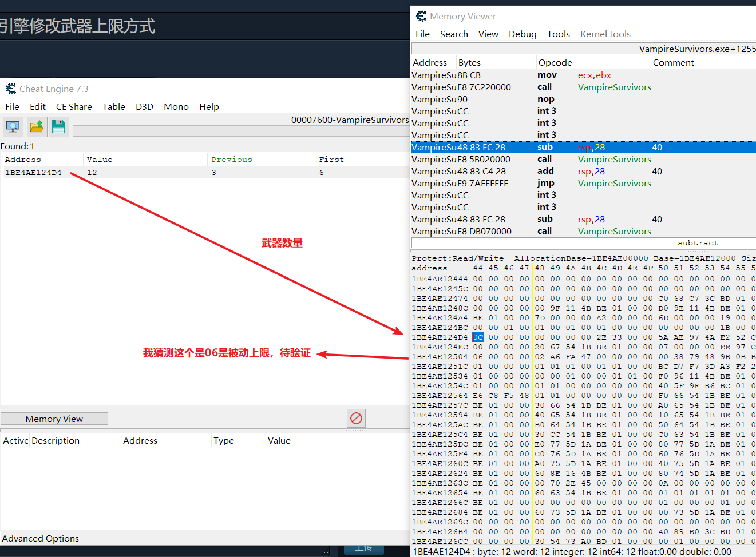Open Cheat Engine Edit menu

tap(38, 106)
